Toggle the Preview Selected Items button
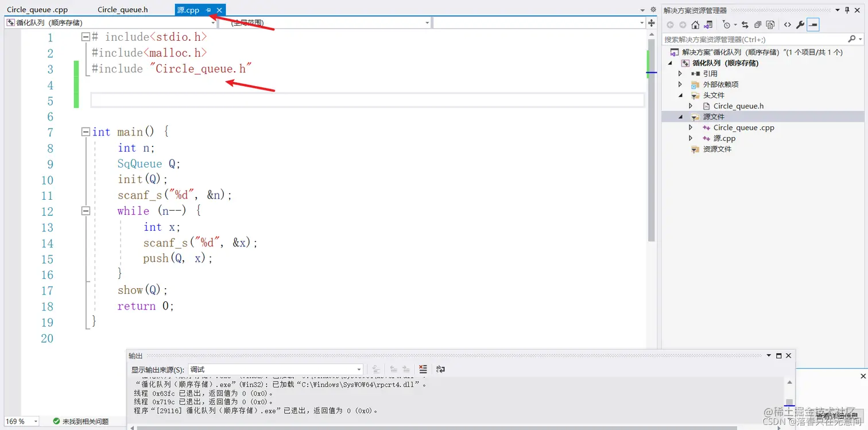Viewport: 868px width, 430px height. tap(813, 25)
